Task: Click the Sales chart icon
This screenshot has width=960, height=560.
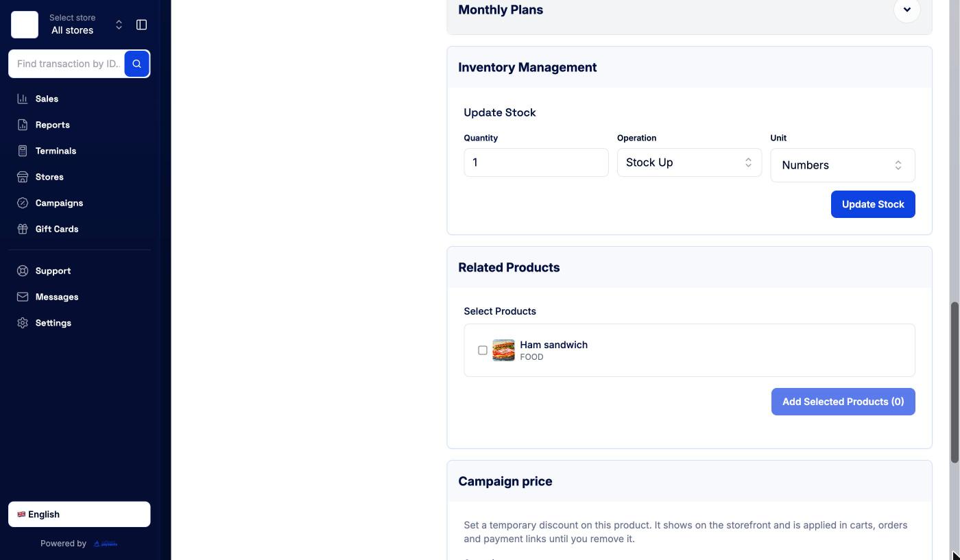Action: (23, 99)
